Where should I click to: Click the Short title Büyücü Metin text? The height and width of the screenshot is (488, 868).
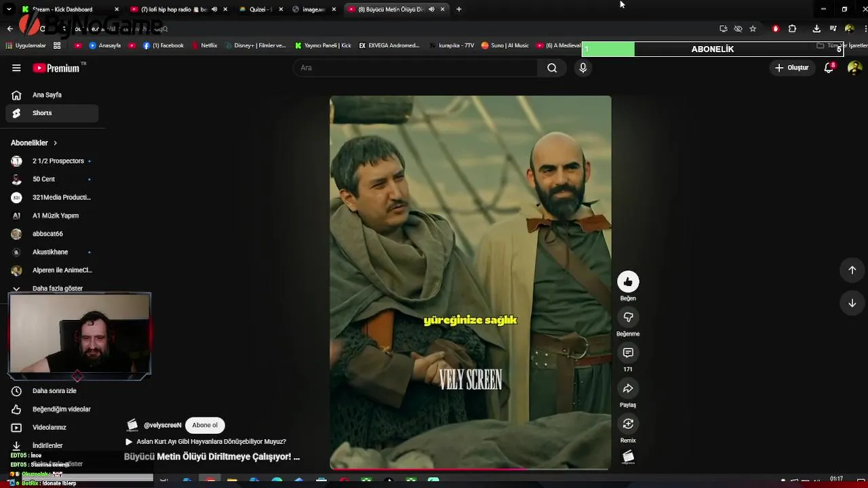212,457
